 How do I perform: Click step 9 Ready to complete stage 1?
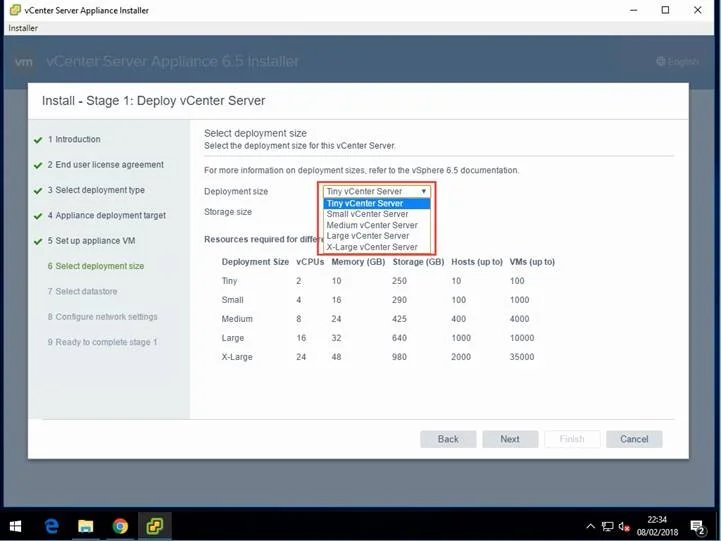click(x=103, y=342)
